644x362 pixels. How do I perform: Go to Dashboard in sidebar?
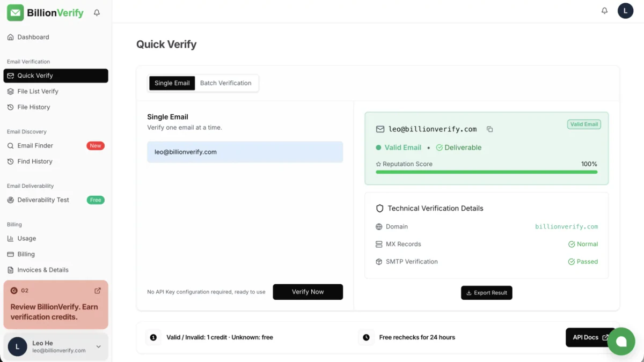56,37
